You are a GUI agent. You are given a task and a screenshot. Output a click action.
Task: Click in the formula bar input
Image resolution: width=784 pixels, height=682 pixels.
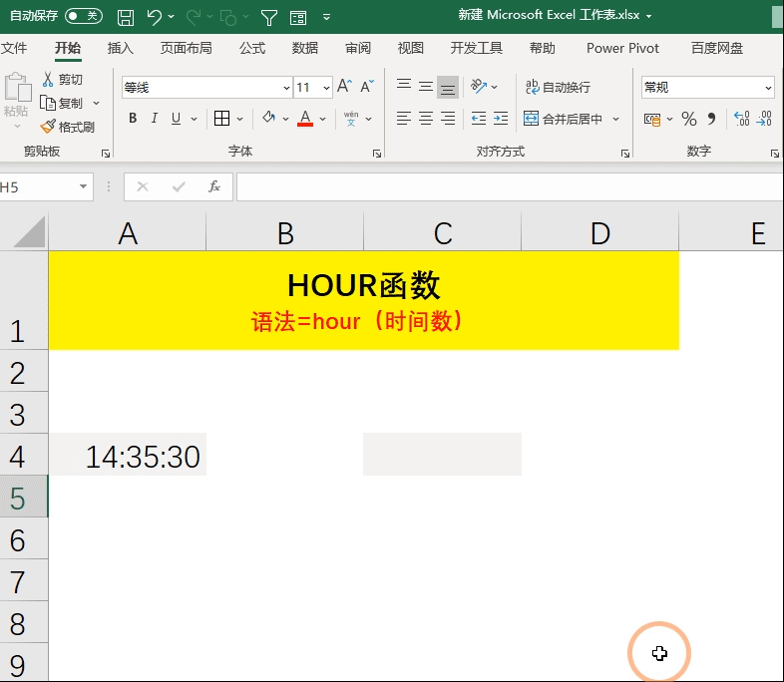[510, 186]
